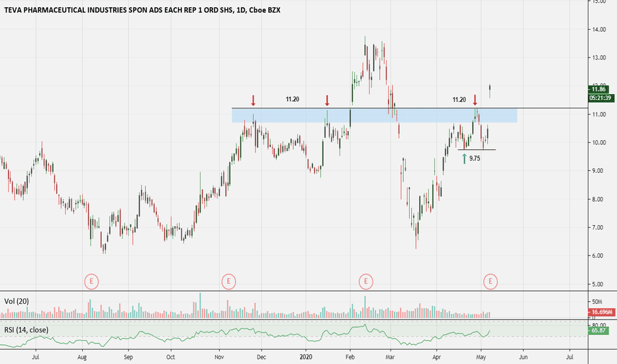Click the May time axis label

(x=481, y=357)
